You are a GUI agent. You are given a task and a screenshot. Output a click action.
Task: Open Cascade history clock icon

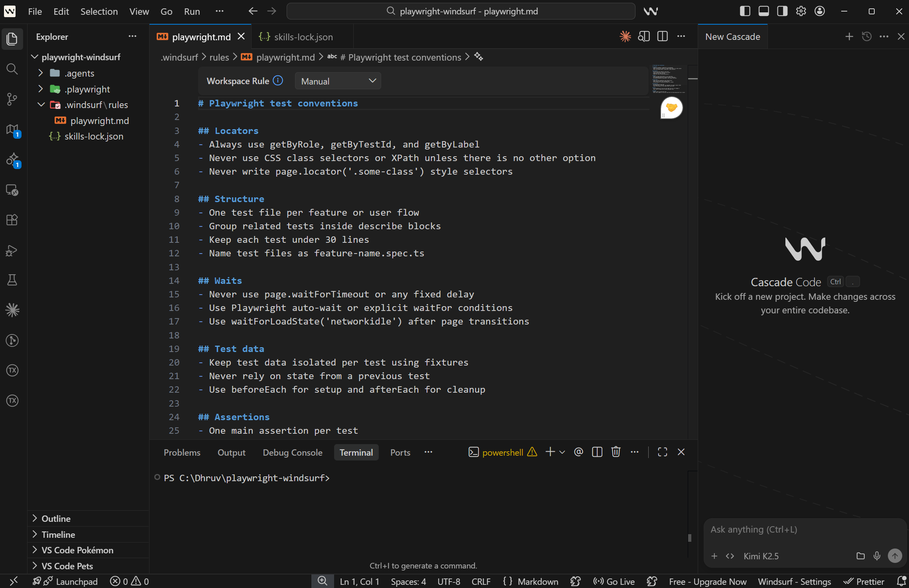tap(866, 37)
